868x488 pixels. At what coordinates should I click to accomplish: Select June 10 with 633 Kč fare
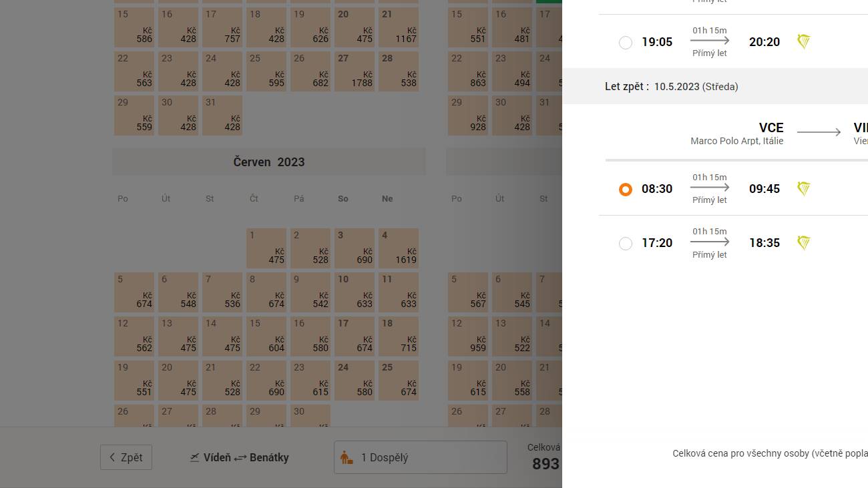tap(355, 292)
